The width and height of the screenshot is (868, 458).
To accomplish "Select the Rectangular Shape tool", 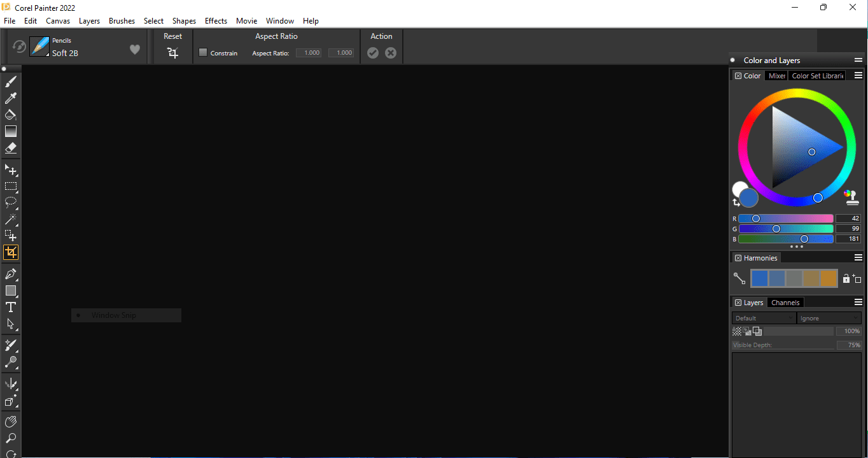I will tap(11, 290).
